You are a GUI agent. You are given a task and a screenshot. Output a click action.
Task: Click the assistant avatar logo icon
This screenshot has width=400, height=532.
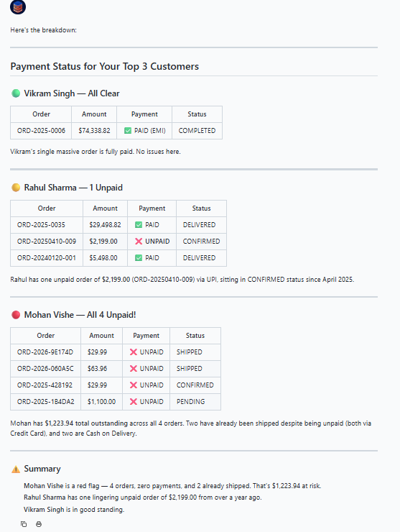pyautogui.click(x=18, y=6)
